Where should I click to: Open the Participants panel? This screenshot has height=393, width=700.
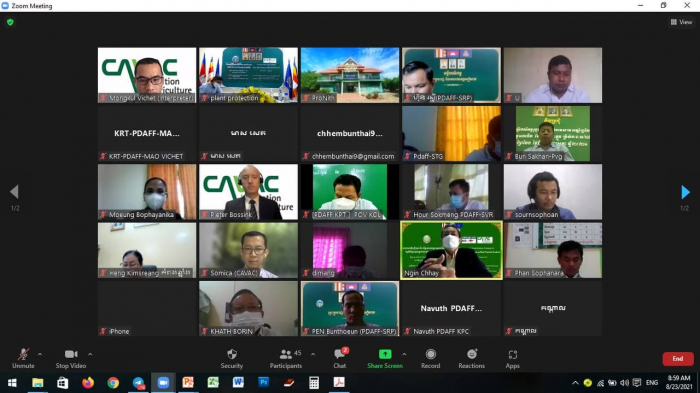286,359
